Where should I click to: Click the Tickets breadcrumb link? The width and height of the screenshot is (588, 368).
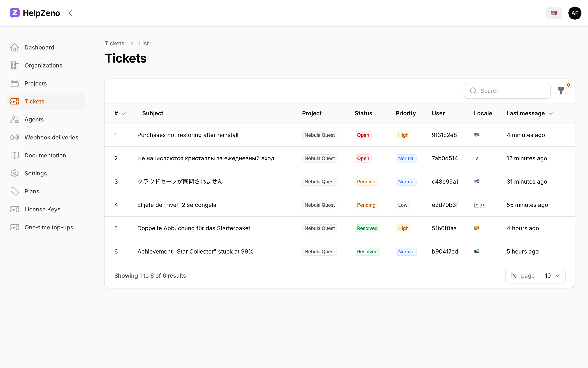tap(115, 43)
